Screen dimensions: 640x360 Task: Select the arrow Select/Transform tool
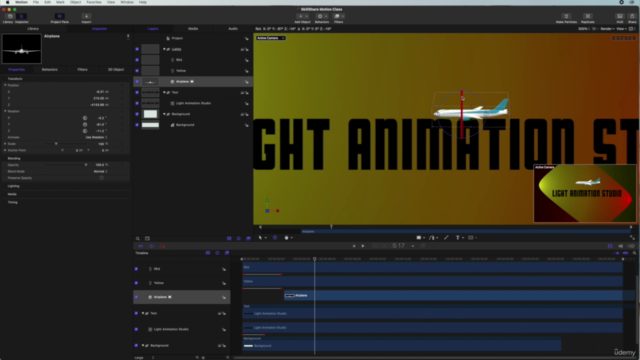coord(260,238)
